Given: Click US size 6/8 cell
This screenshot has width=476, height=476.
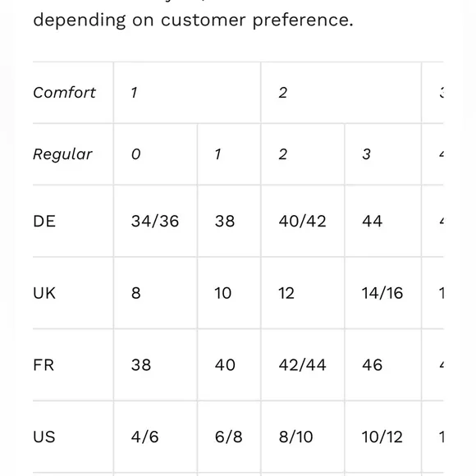Looking at the screenshot, I should [229, 437].
